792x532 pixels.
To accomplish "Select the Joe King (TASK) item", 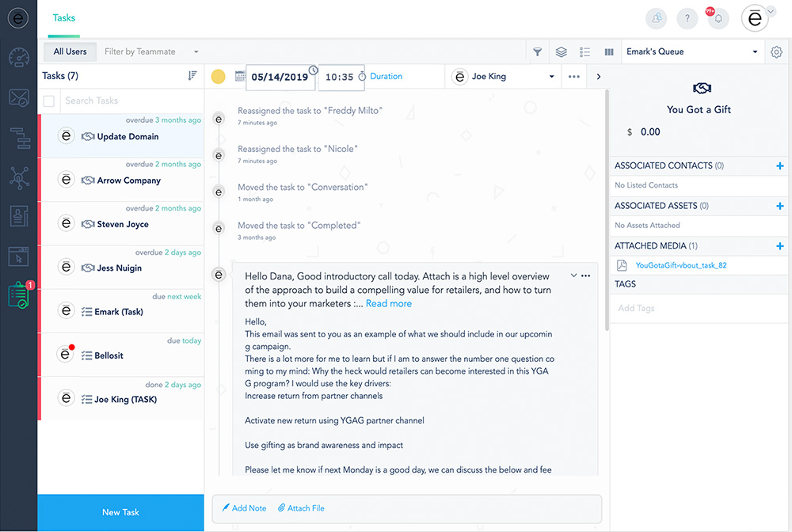I will (x=122, y=399).
